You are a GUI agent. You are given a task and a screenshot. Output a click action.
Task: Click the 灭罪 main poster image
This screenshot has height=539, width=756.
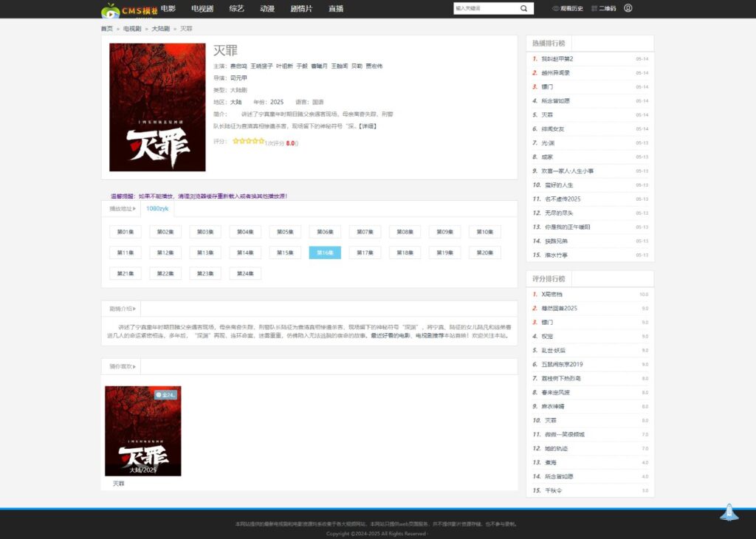click(157, 107)
